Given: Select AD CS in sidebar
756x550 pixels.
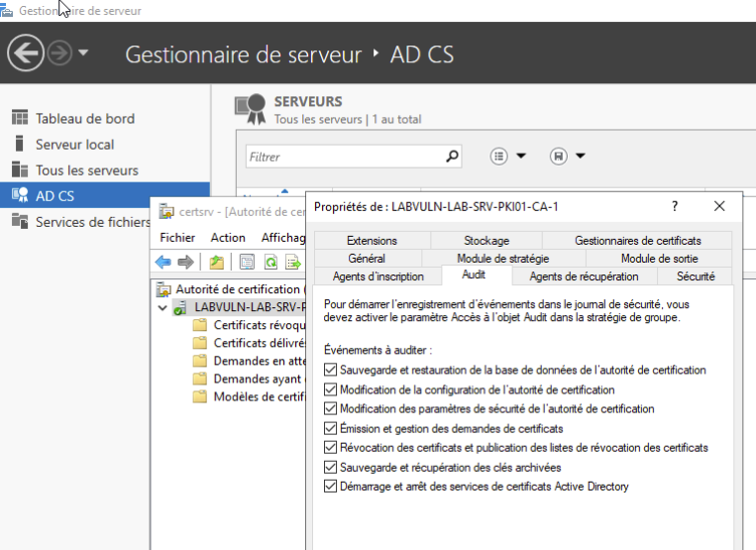Looking at the screenshot, I should 105,195.
